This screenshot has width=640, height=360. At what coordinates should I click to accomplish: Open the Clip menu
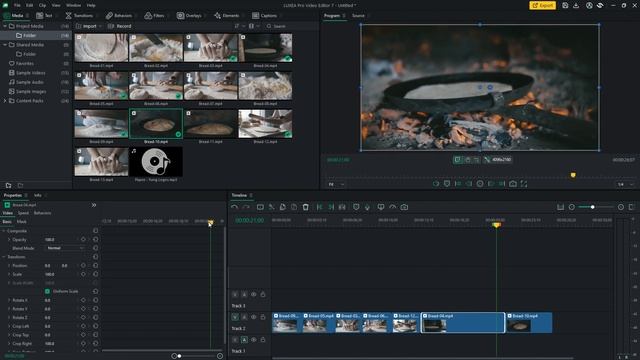pos(42,5)
